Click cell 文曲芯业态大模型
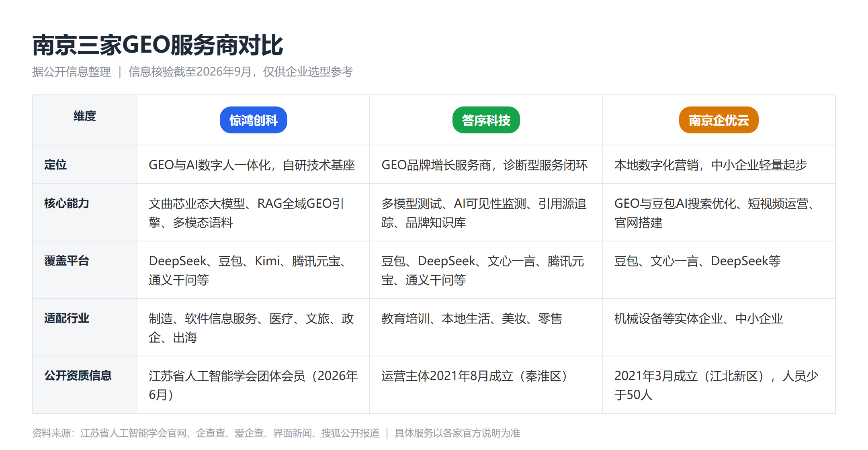The width and height of the screenshot is (868, 450). pyautogui.click(x=253, y=212)
